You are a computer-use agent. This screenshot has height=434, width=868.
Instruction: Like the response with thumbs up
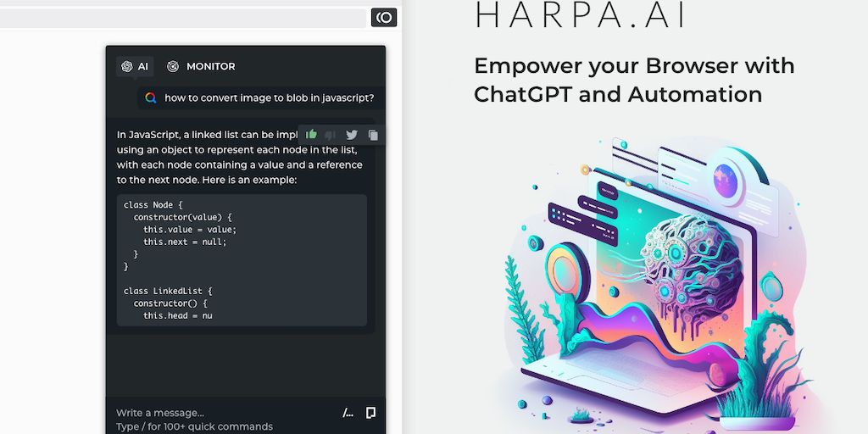click(312, 134)
